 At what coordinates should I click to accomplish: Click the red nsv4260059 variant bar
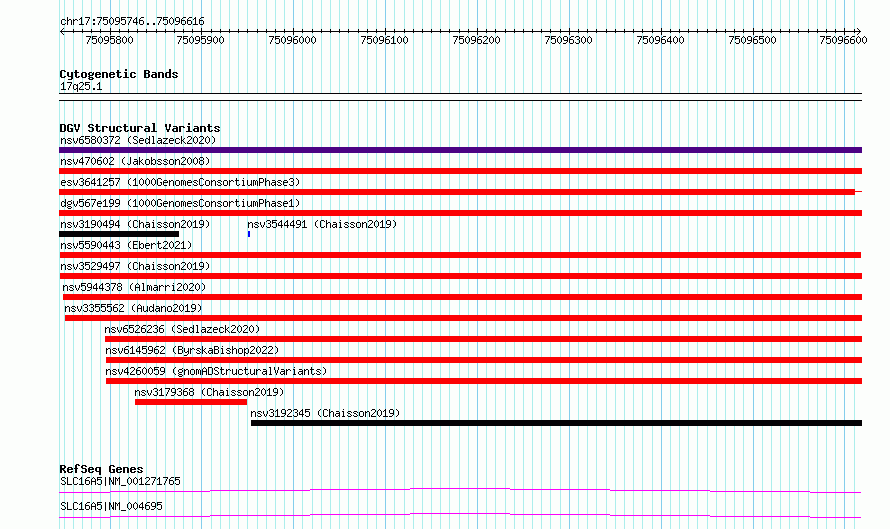484,381
